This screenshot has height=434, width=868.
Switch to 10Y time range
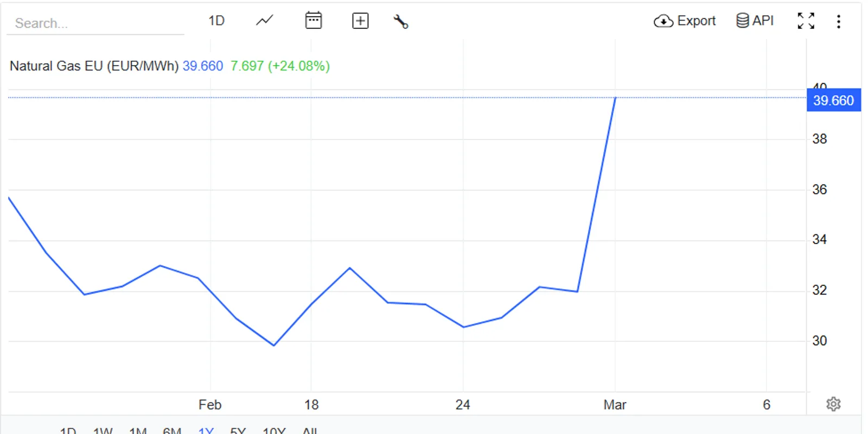274,431
